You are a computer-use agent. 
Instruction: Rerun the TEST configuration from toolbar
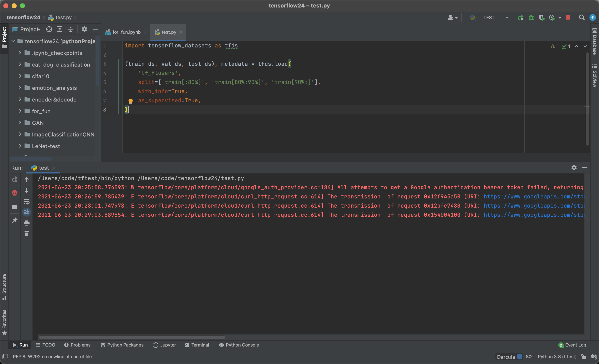tap(520, 17)
